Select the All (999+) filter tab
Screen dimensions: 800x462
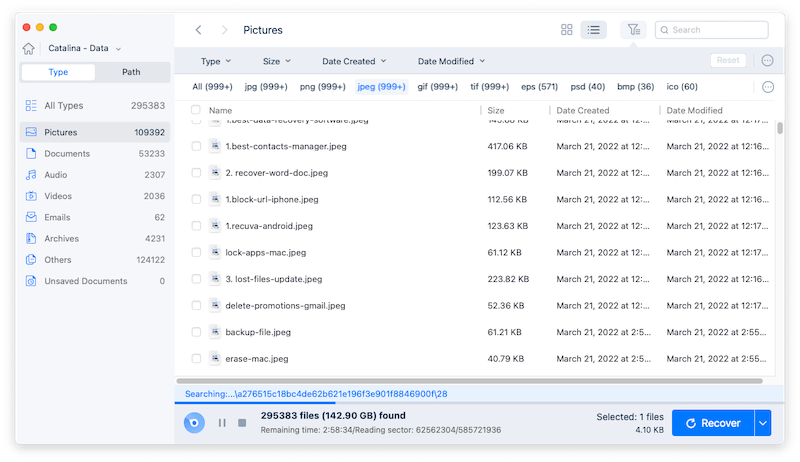(x=212, y=87)
